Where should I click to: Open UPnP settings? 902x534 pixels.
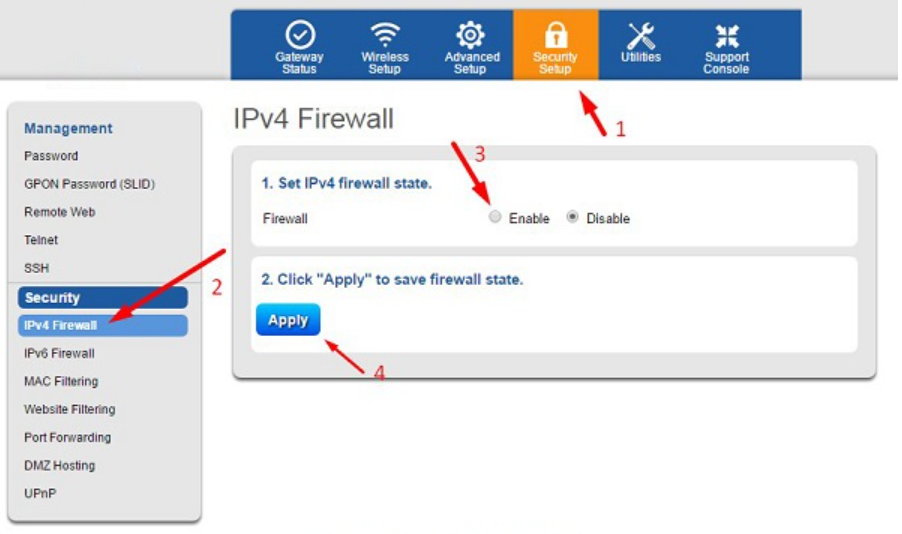(40, 494)
